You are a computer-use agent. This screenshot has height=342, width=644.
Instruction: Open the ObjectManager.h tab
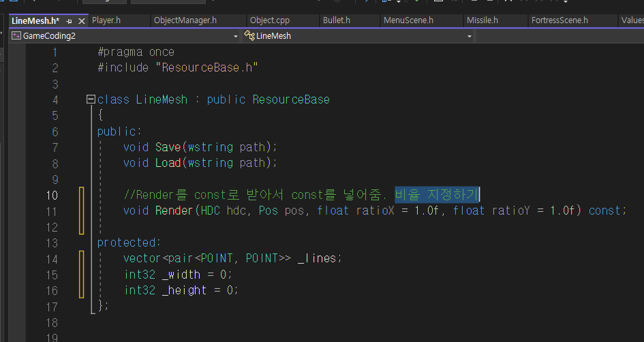pos(185,20)
